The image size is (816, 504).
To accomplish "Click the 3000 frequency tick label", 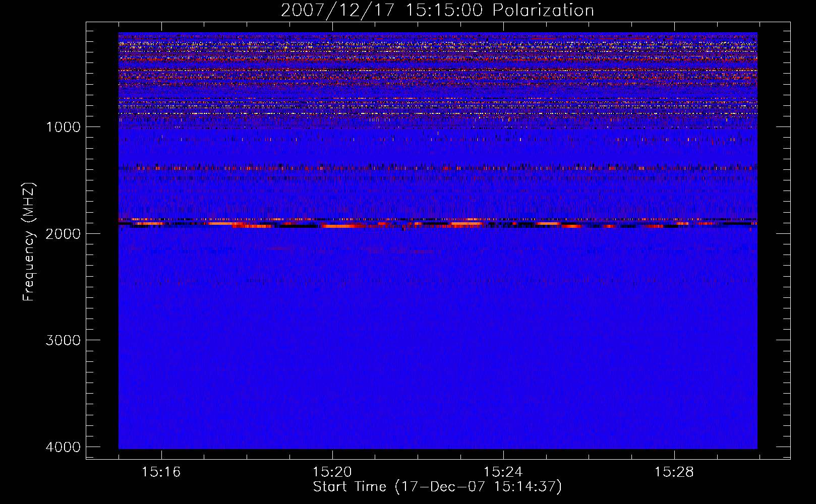I will (x=64, y=340).
